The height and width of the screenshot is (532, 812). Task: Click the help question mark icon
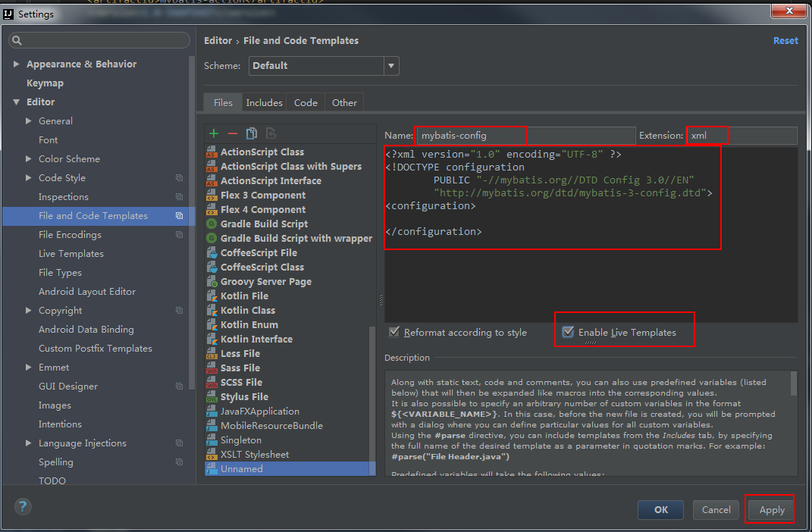click(x=23, y=506)
